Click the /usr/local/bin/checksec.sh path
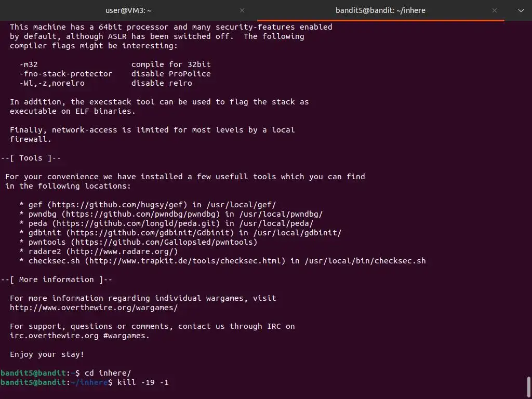The image size is (532, 399). coord(365,261)
